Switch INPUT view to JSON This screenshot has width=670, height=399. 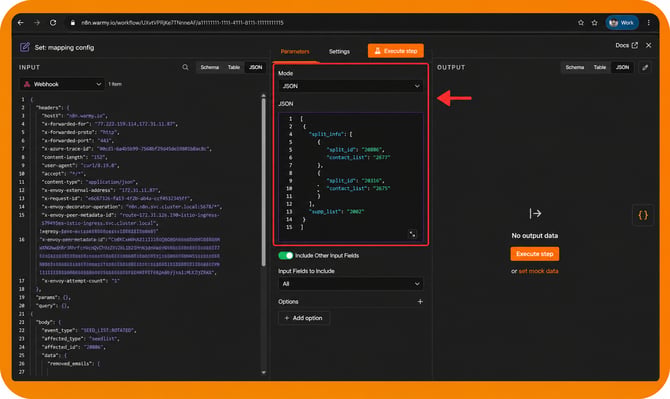(256, 67)
